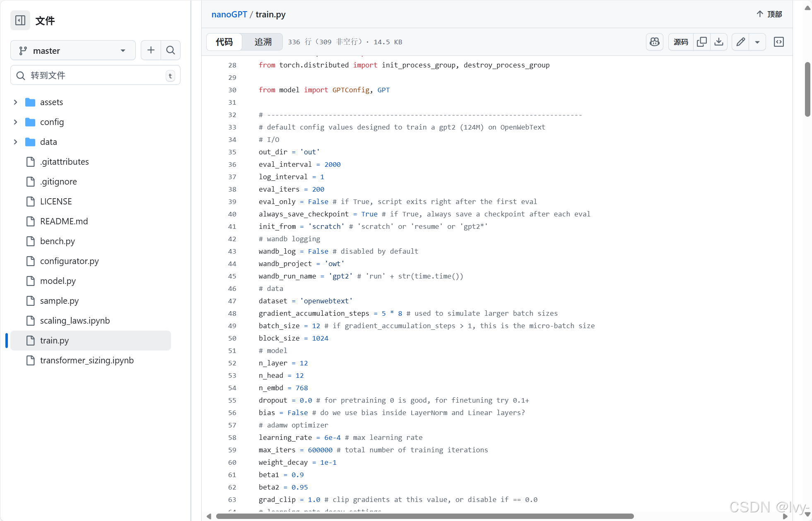
Task: Open Copilot chat icon in toolbar
Action: [654, 42]
